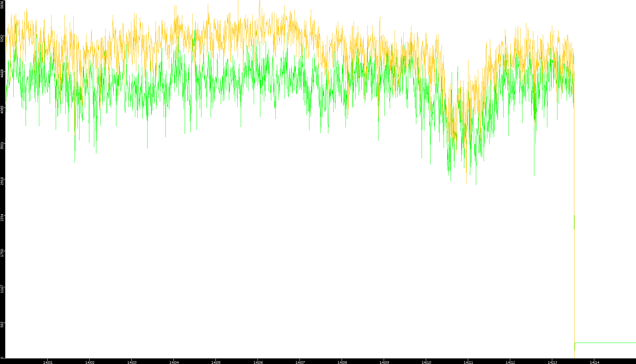The image size is (636, 364).
Task: Click the 5836 value on the vertical axis
Action: tap(2, 4)
